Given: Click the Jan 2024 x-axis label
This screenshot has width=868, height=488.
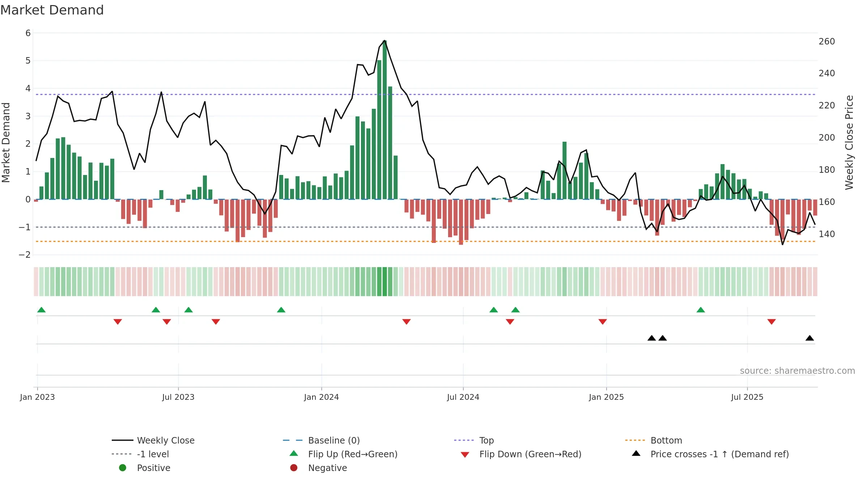Looking at the screenshot, I should click(322, 397).
